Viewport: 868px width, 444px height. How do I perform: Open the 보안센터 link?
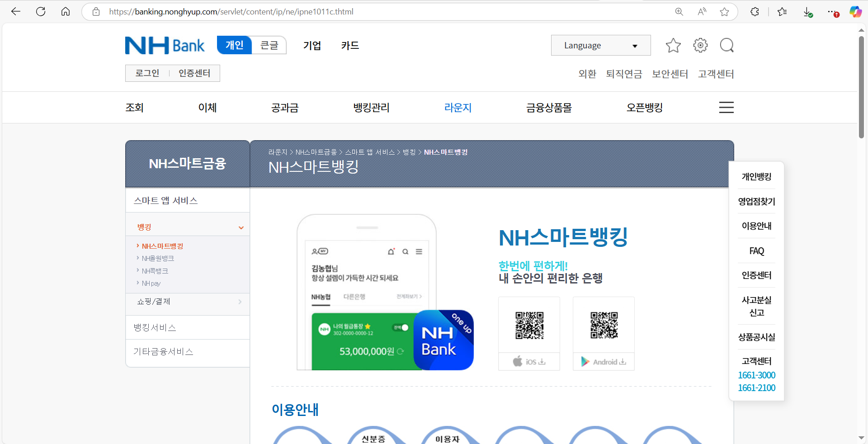[x=670, y=74]
